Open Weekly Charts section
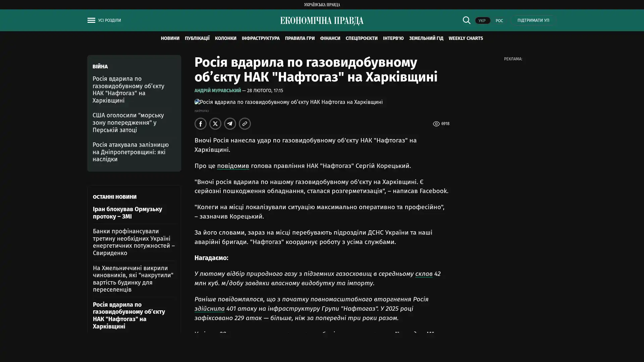This screenshot has height=362, width=644. tap(466, 38)
